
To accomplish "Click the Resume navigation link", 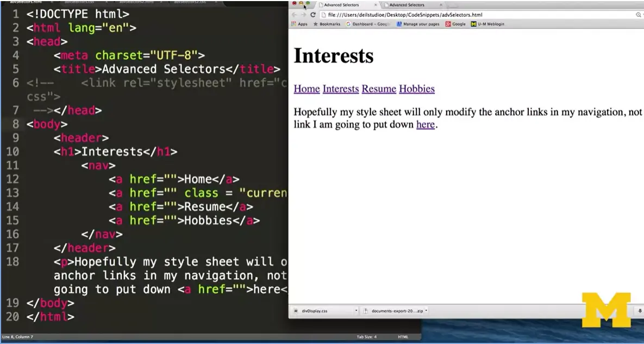I will (x=379, y=89).
